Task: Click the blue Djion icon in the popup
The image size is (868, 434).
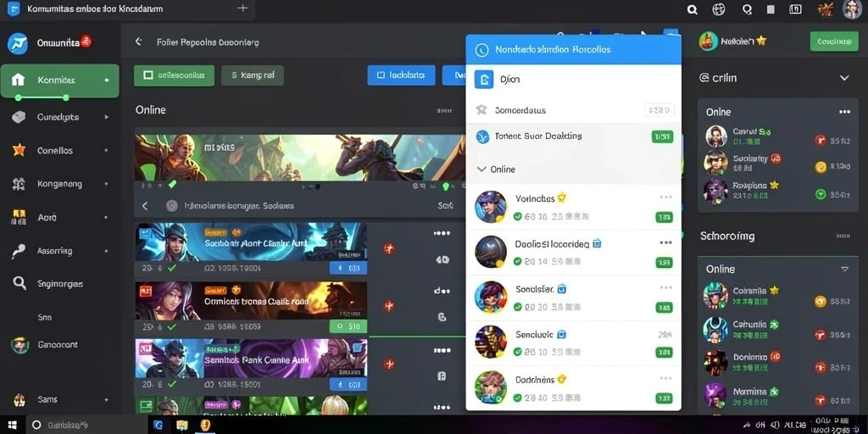Action: 484,80
